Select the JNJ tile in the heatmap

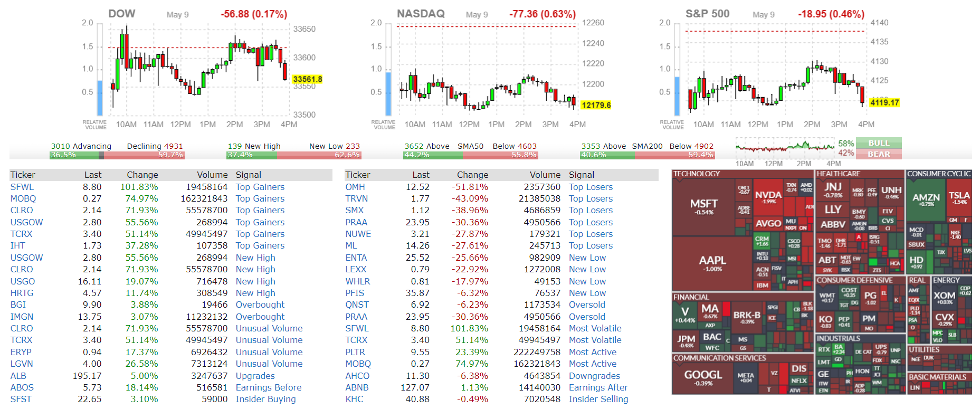pyautogui.click(x=833, y=189)
